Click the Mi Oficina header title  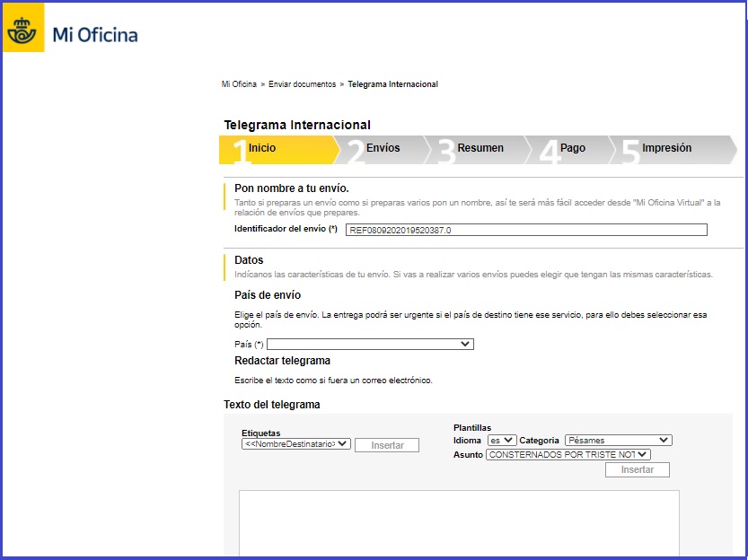coord(95,36)
